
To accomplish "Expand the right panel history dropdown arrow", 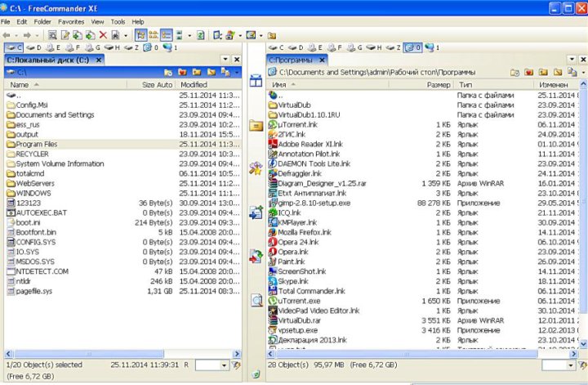I will click(581, 72).
